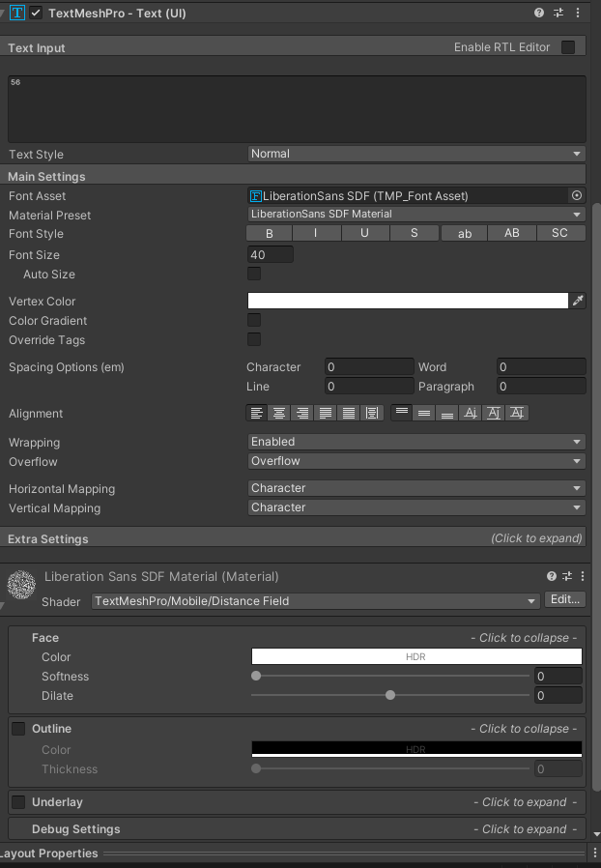Toggle the Bold font style button
Viewport: 601px width, 868px height.
point(270,233)
